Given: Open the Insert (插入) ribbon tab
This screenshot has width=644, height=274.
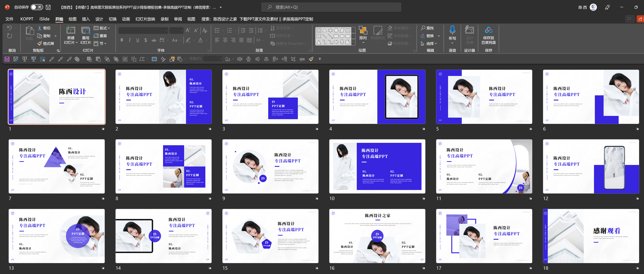Looking at the screenshot, I should pyautogui.click(x=86, y=19).
